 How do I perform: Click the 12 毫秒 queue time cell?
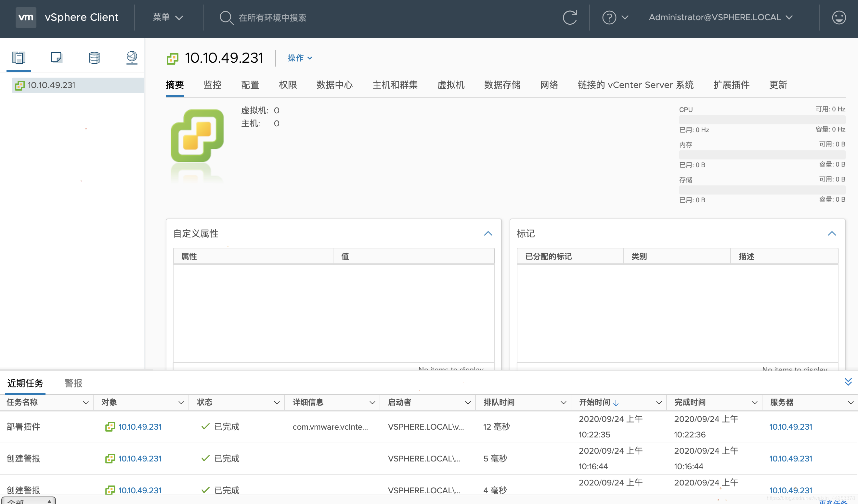coord(496,427)
